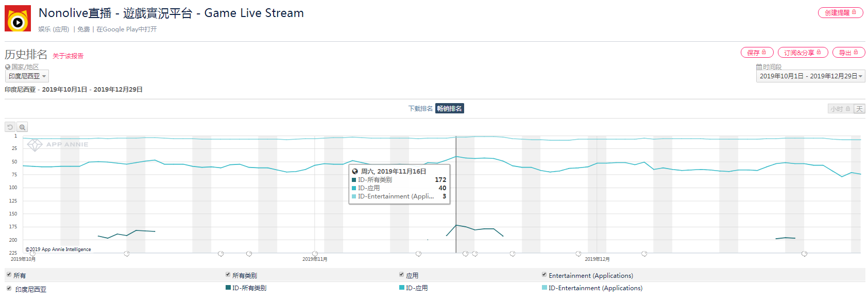
Task: Click the Nonolive app logo icon
Action: (x=18, y=19)
